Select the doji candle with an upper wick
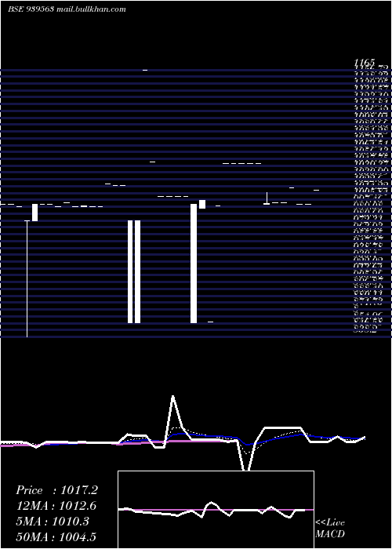 (267, 198)
